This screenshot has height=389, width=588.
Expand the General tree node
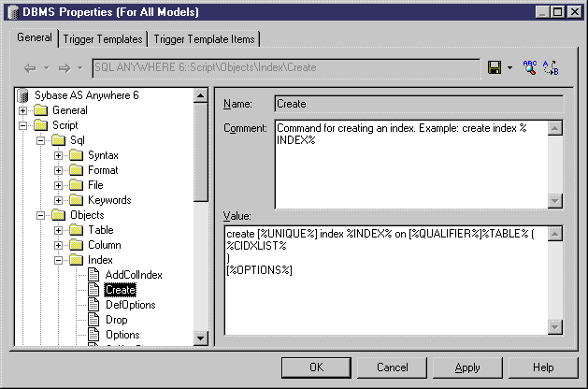[22, 110]
